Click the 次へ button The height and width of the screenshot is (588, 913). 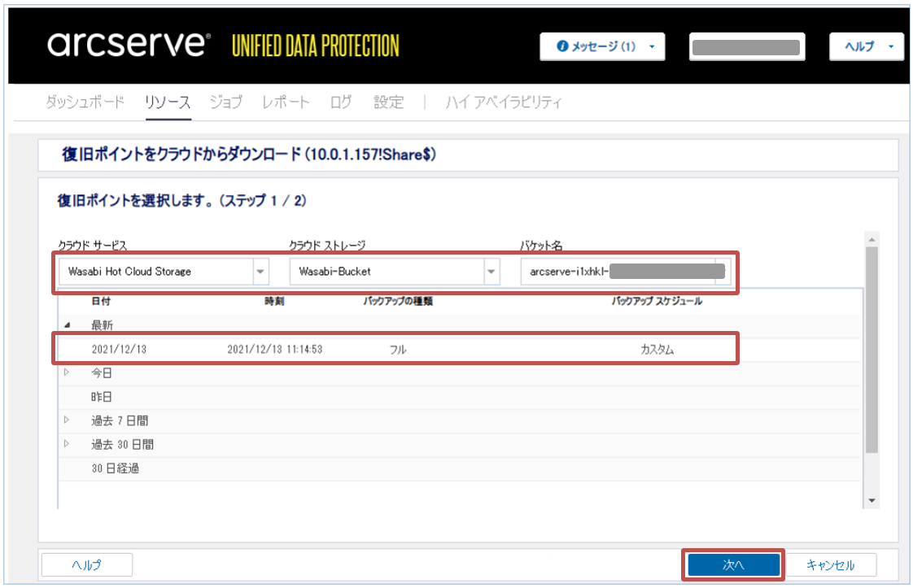(x=733, y=564)
